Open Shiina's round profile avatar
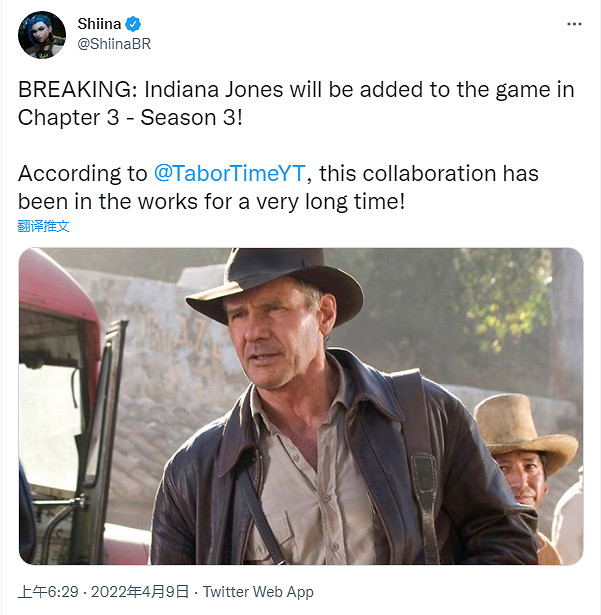 (x=42, y=35)
